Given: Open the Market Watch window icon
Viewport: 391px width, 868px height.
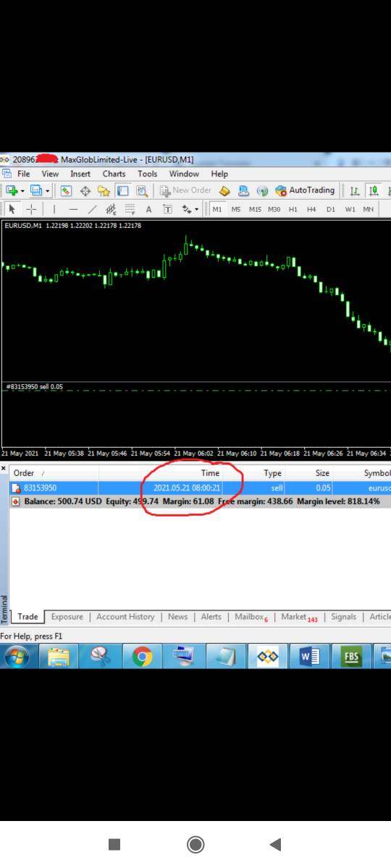Looking at the screenshot, I should (66, 191).
